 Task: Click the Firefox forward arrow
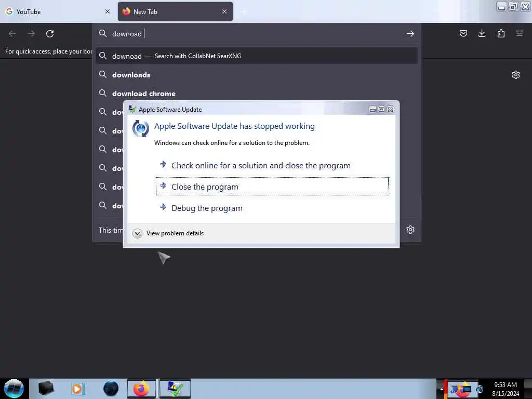coord(31,34)
